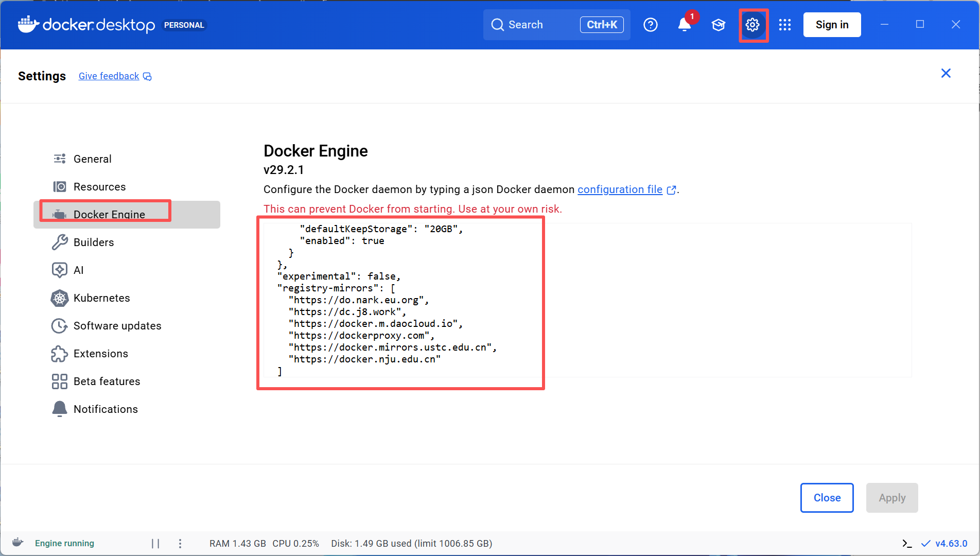This screenshot has width=980, height=556.
Task: Click the "https://docker.m.daocloud.io" mirror line
Action: 376,324
